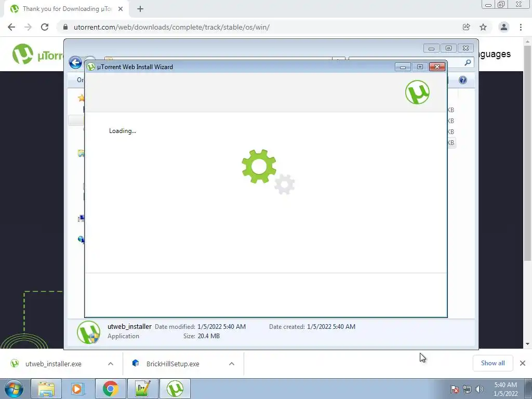Image resolution: width=532 pixels, height=399 pixels.
Task: Share this page icon in address bar
Action: 466,27
